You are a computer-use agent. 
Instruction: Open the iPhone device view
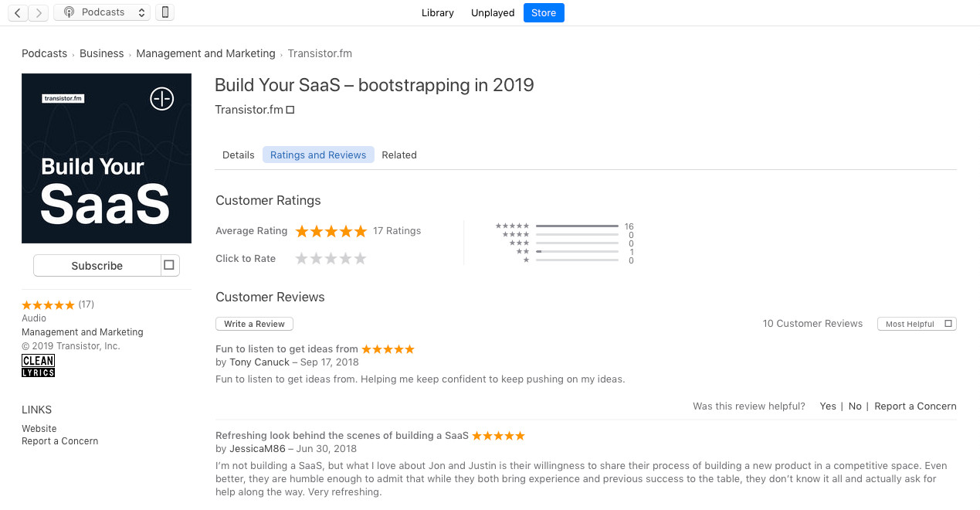(x=164, y=12)
